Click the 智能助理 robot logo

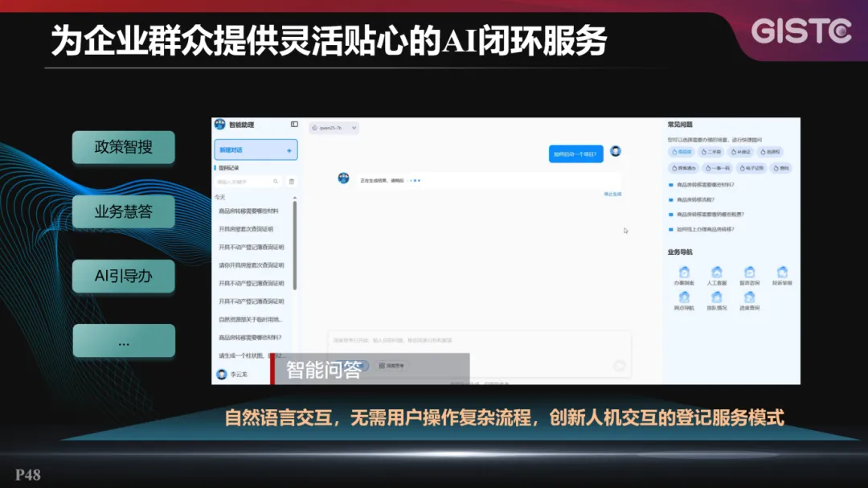pos(219,124)
